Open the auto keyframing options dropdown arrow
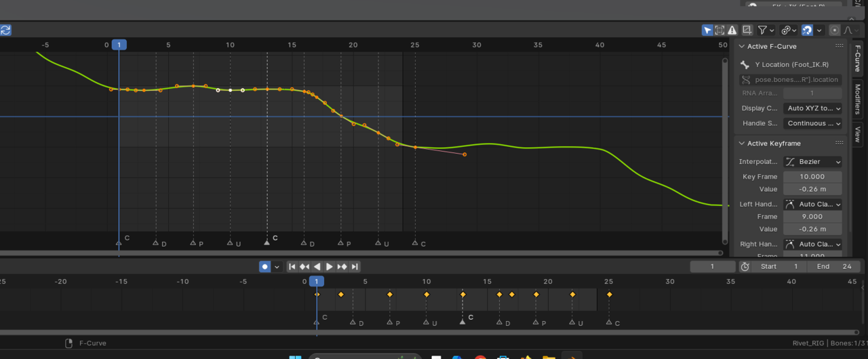This screenshot has width=868, height=359. coord(277,267)
